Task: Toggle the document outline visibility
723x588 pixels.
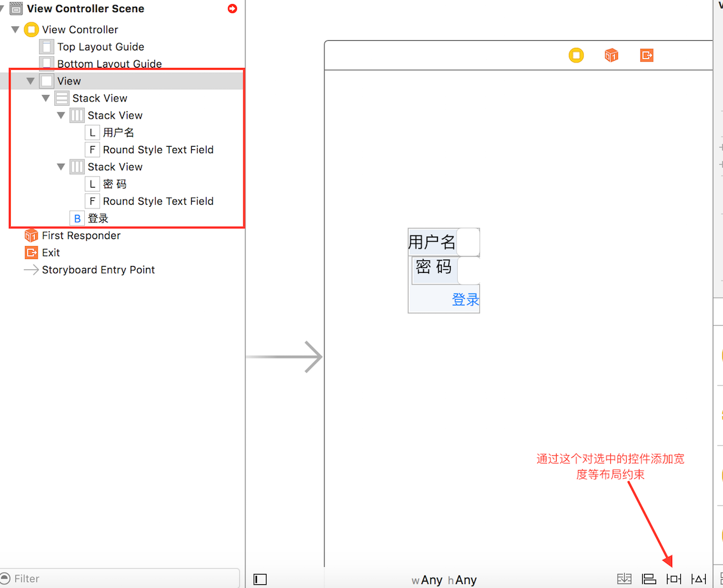Action: click(x=259, y=578)
